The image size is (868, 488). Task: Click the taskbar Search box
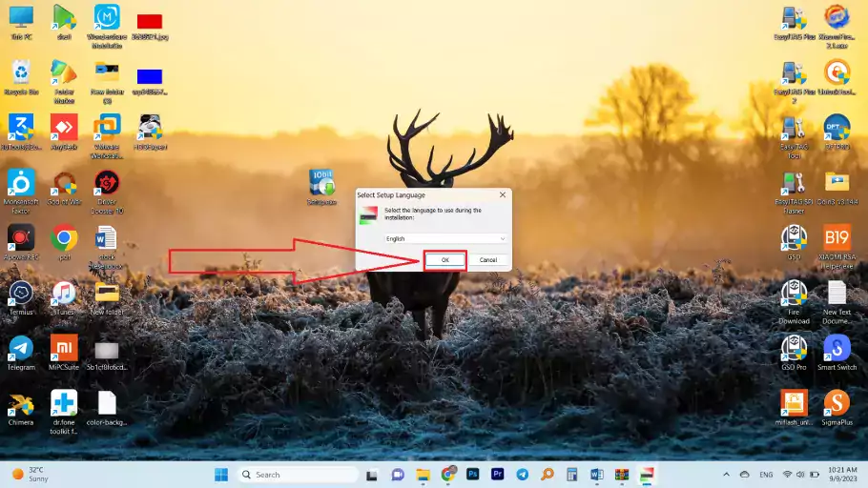(297, 474)
